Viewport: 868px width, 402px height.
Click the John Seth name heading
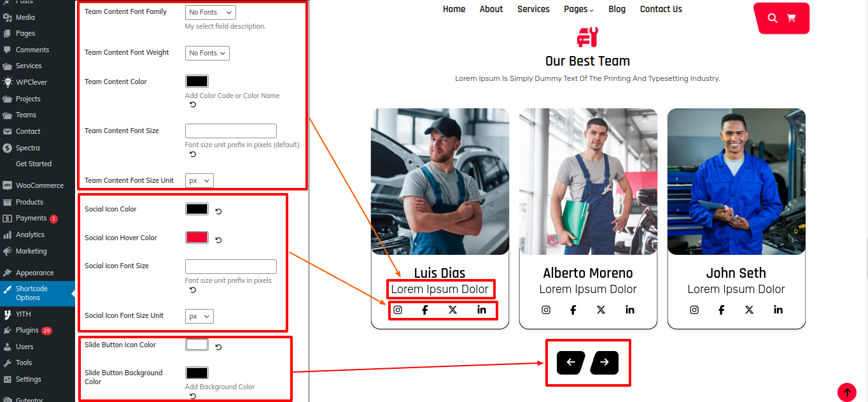coord(736,273)
